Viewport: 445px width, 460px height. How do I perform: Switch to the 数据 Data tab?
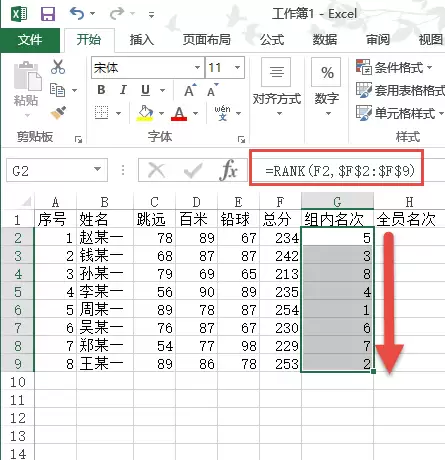(325, 40)
